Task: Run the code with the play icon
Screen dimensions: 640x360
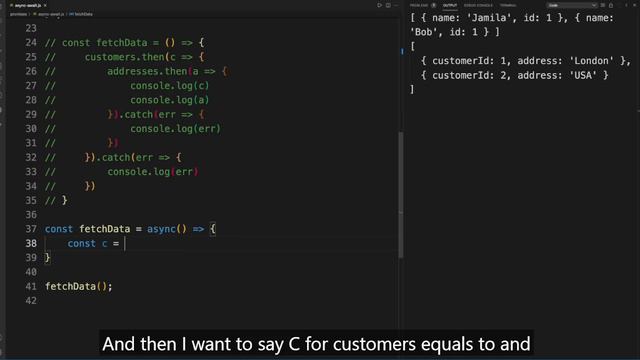Action: point(379,5)
